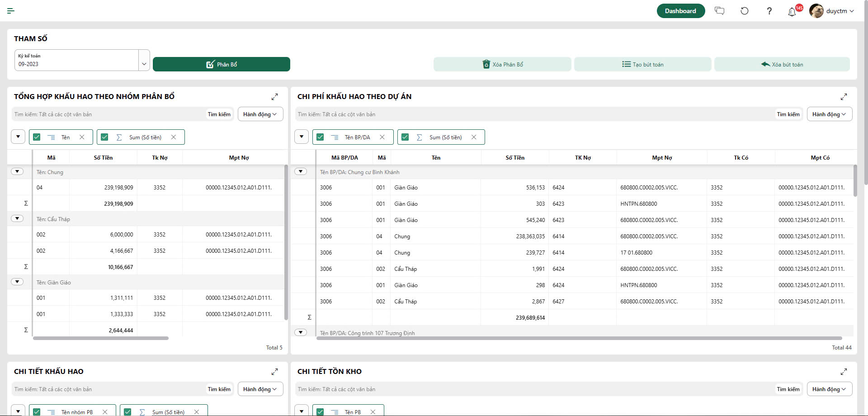Remove Sum (Số tiền) chip in Chi tiết khấu hao
This screenshot has width=868, height=416.
197,412
